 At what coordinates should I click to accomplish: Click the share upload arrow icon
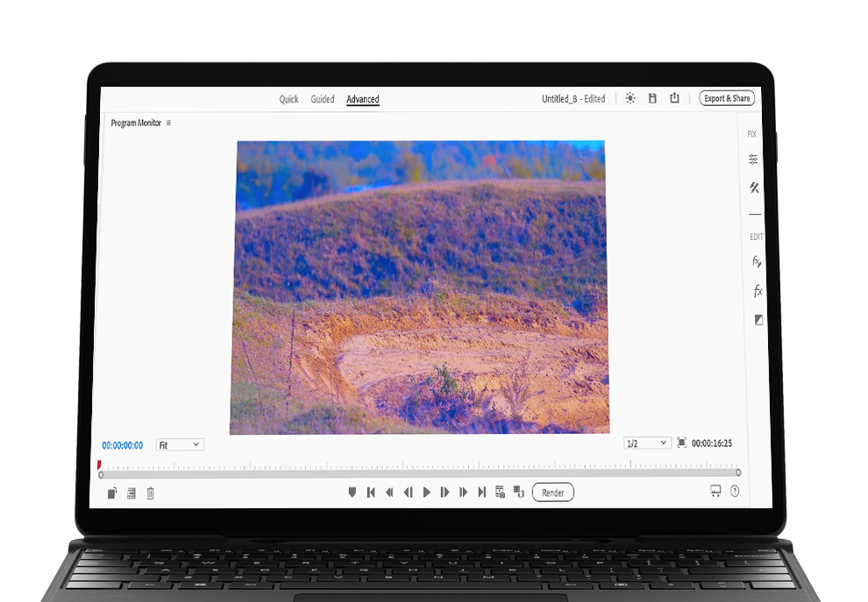click(674, 98)
